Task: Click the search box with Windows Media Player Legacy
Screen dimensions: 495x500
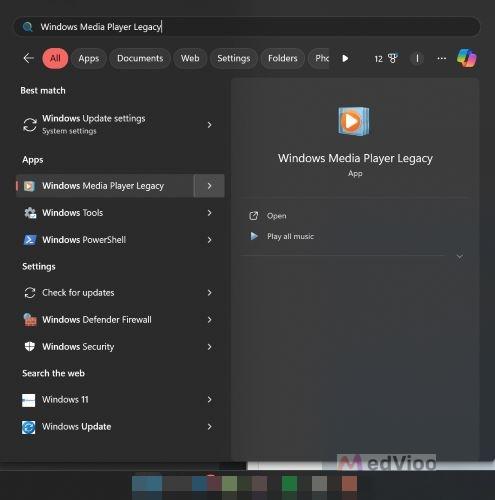Action: coord(247,27)
